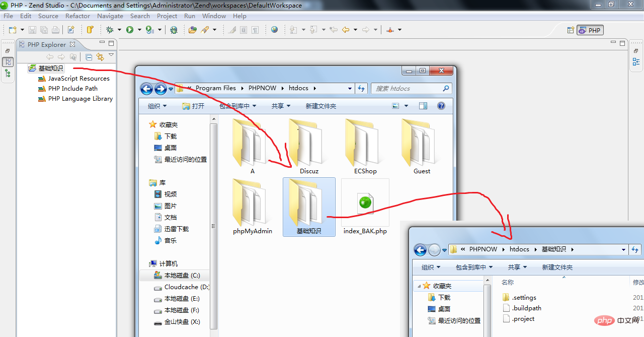Viewport: 644px width, 337px height.
Task: Click the Open Perspective icon
Action: pos(571,30)
